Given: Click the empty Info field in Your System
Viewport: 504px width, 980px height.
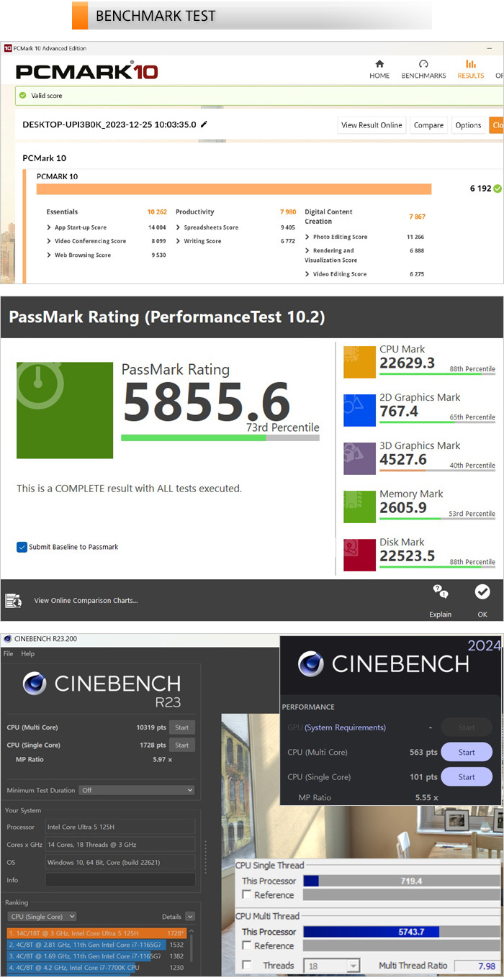Looking at the screenshot, I should 120,880.
